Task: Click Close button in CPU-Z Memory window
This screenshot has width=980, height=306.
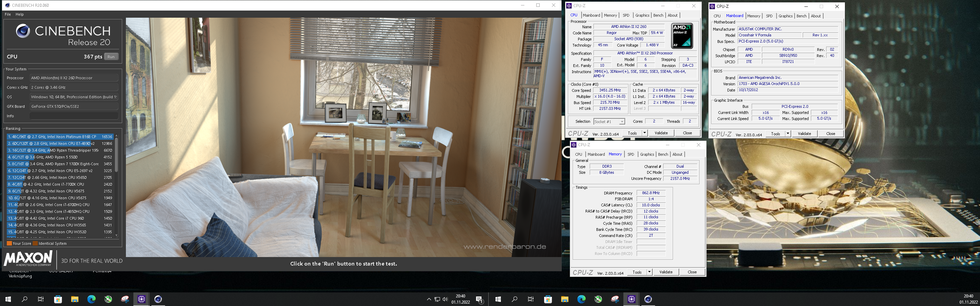Action: pos(692,272)
